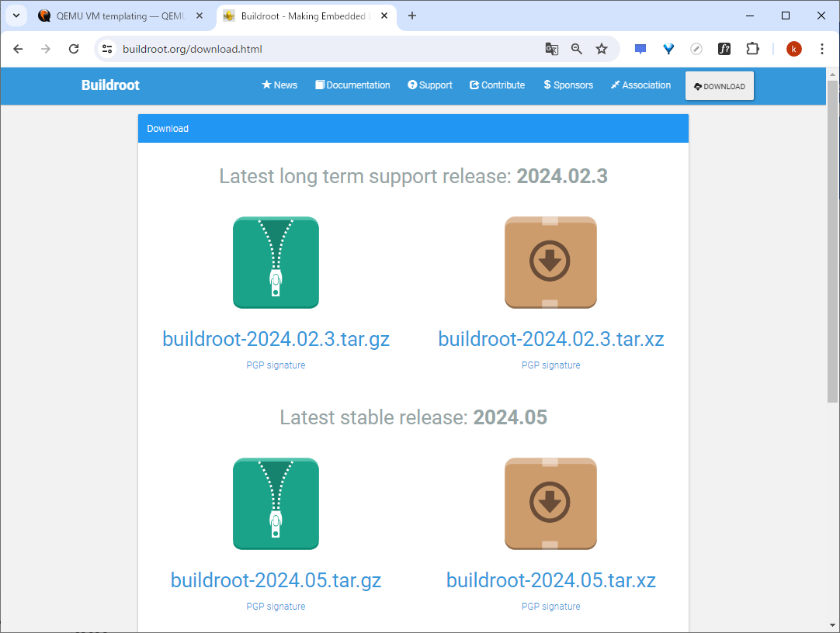Go back using the navigation arrow
Image resolution: width=840 pixels, height=633 pixels.
[x=18, y=48]
